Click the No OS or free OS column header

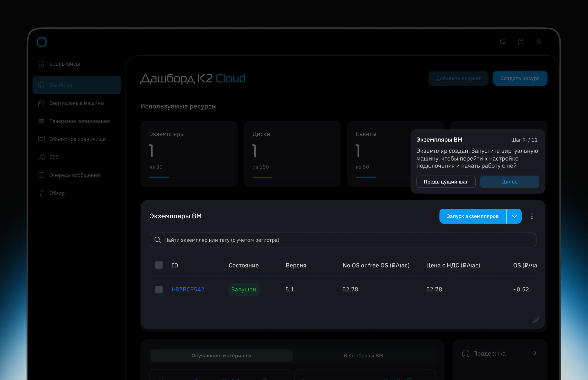[376, 265]
